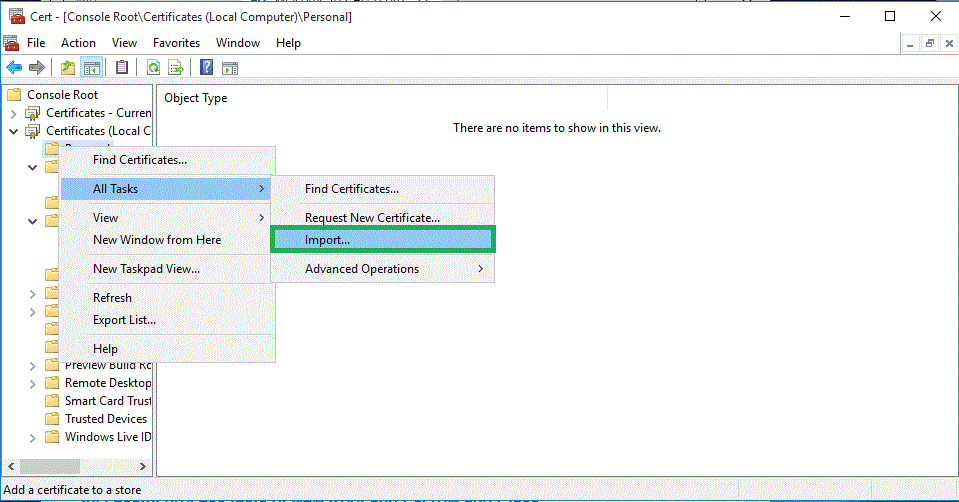Open the Action menu in menu bar
This screenshot has width=959, height=502.
point(78,43)
